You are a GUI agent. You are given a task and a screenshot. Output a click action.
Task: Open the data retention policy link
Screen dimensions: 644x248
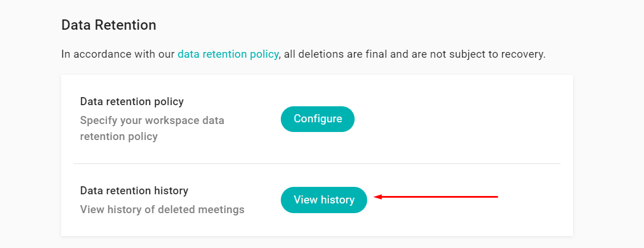[228, 55]
